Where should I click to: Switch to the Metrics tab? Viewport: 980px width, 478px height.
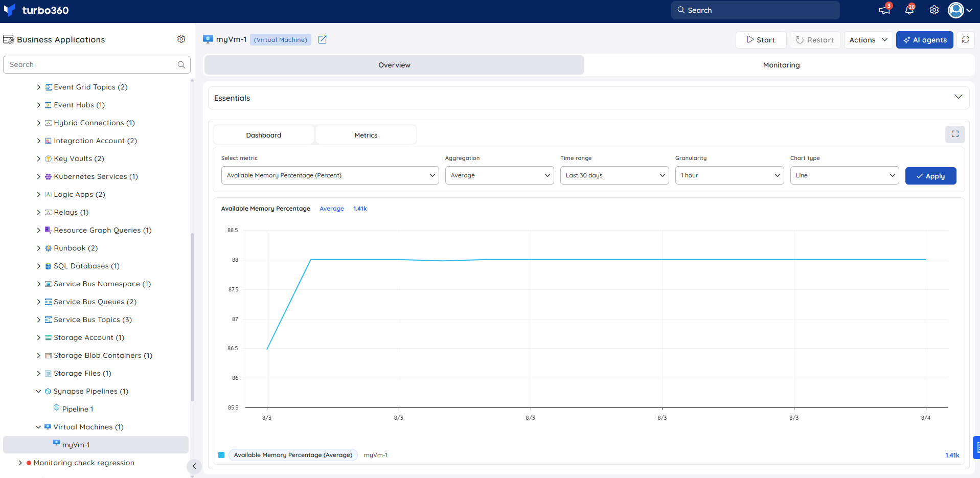(366, 135)
